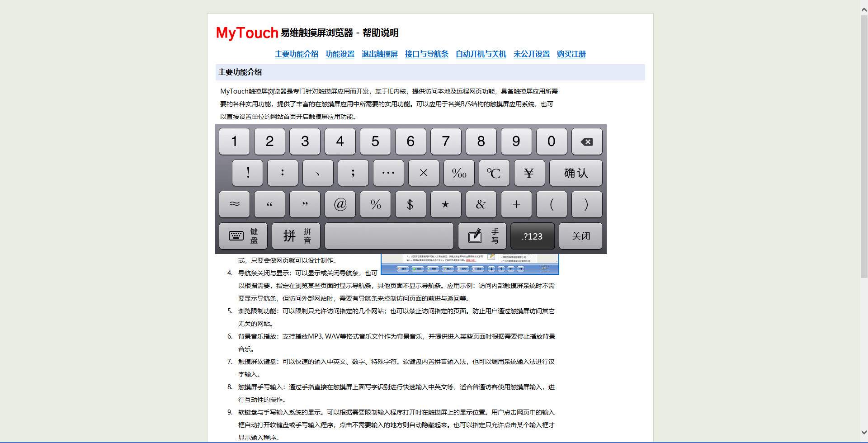Tap the dollar $ key

point(410,204)
